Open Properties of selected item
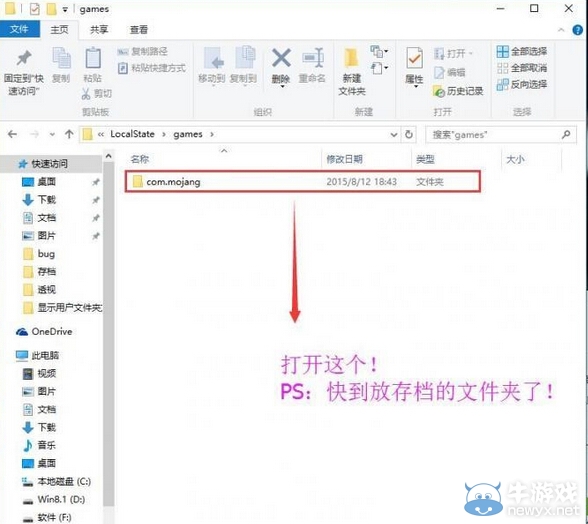This screenshot has height=524, width=588. click(x=414, y=68)
